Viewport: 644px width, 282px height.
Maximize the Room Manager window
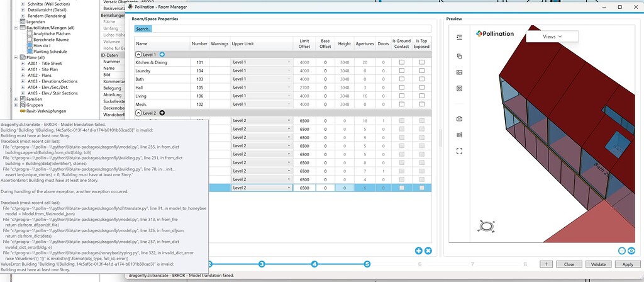point(619,6)
